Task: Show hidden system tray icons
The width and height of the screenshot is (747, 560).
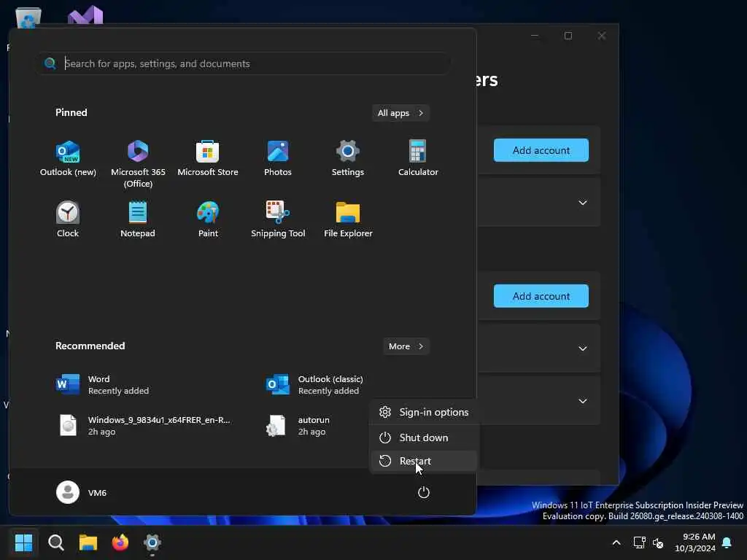Action: [616, 542]
